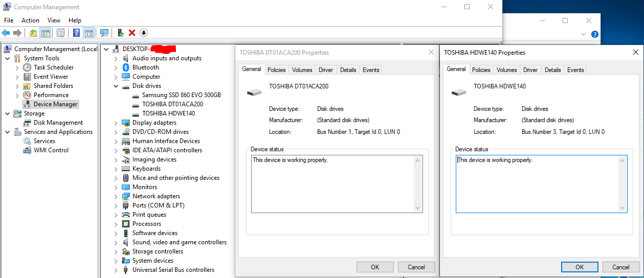This screenshot has width=644, height=278.
Task: Expand the Display adapters category
Action: tap(116, 123)
